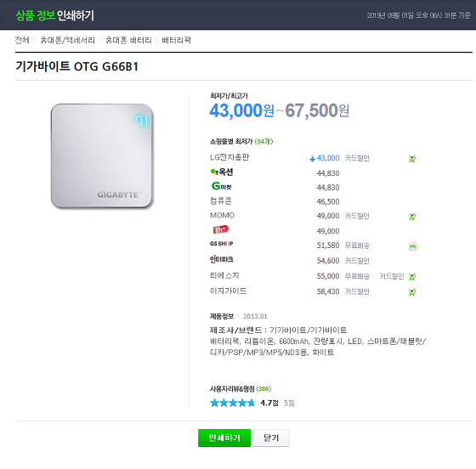Click the timestamp in the header
476x469 pixels.
tap(418, 15)
